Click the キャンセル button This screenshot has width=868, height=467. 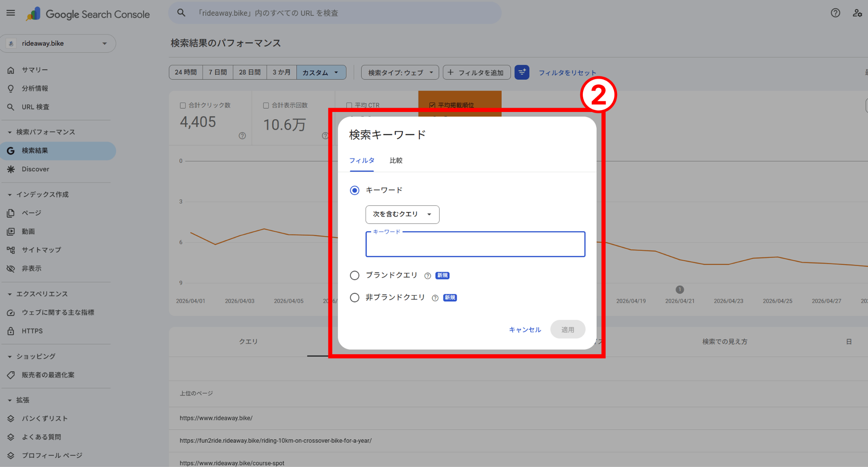coord(525,330)
